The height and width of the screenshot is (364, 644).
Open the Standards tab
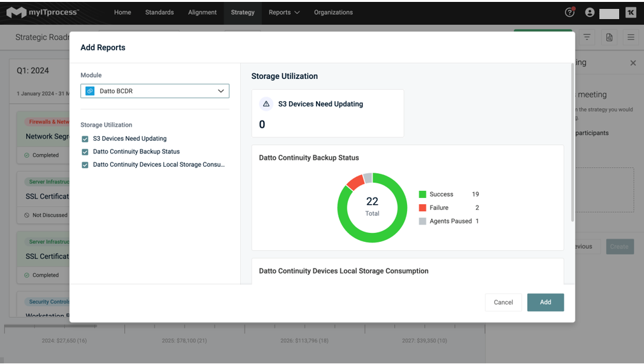[x=159, y=12]
